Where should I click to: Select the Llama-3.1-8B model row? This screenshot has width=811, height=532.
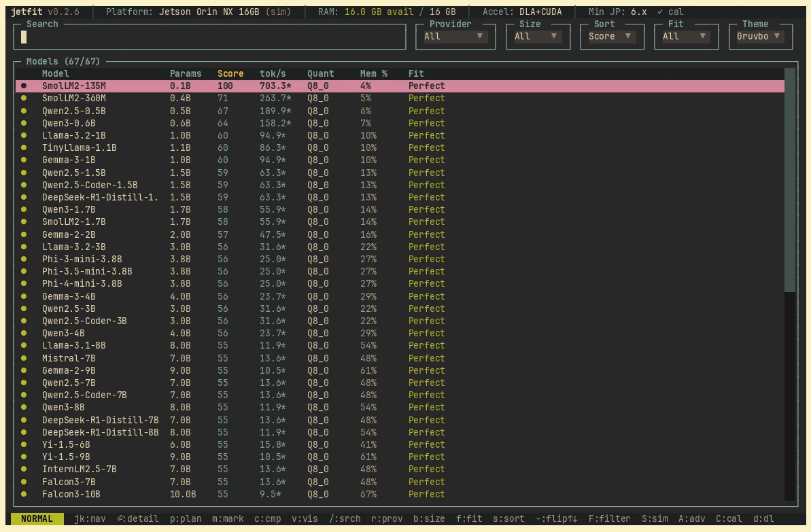[x=400, y=345]
